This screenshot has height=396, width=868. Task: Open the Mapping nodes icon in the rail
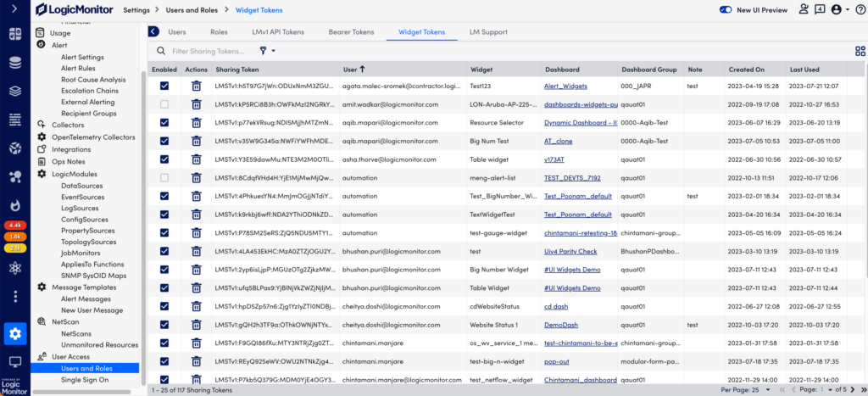[x=15, y=176]
